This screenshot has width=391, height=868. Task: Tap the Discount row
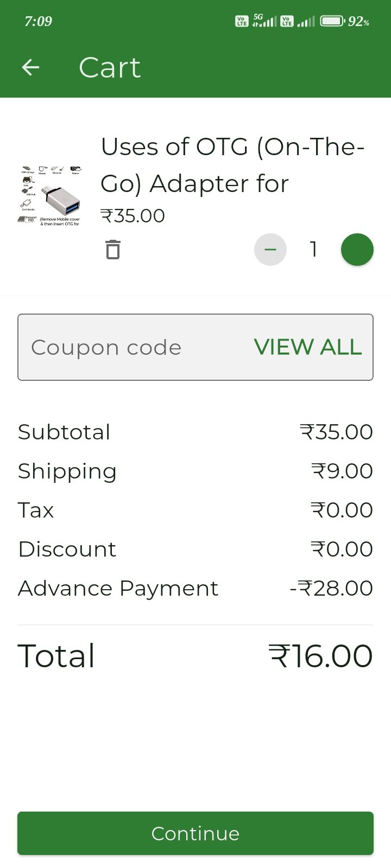(195, 549)
